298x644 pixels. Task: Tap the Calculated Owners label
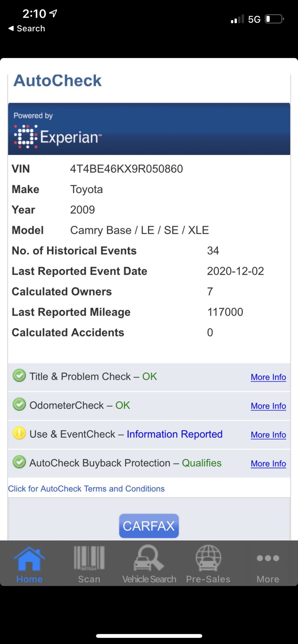click(x=61, y=292)
